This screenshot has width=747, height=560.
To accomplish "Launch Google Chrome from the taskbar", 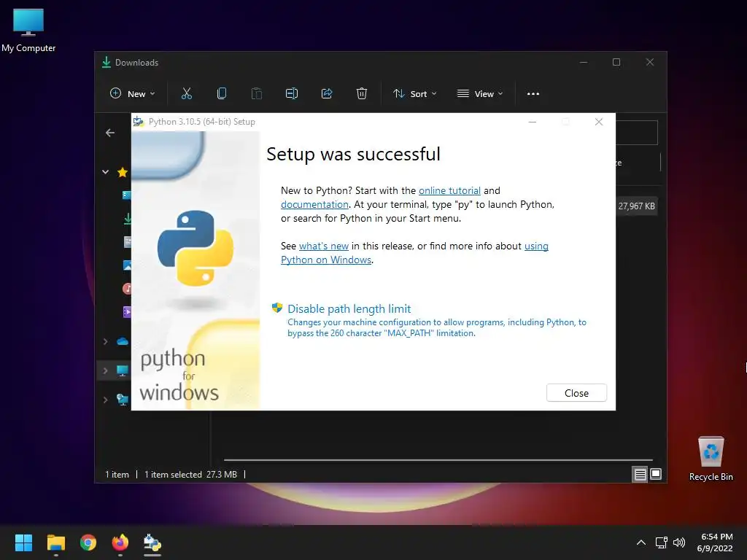I will 88,542.
